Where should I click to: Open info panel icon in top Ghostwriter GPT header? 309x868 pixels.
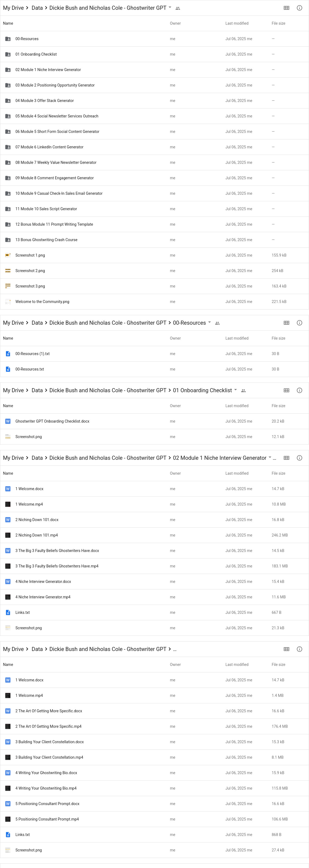click(299, 8)
